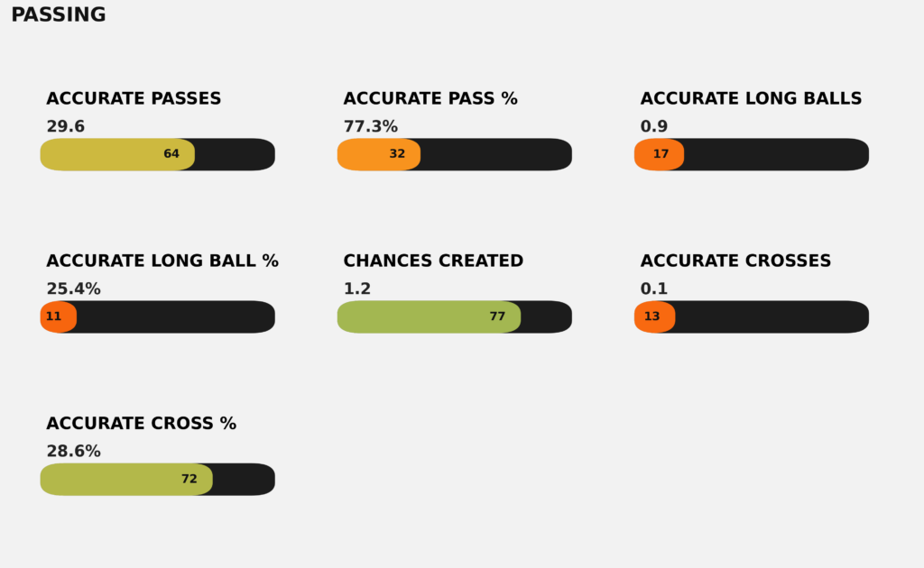Screen dimensions: 924x568
Task: Click the Accurate Long Ball % label
Action: tap(162, 261)
